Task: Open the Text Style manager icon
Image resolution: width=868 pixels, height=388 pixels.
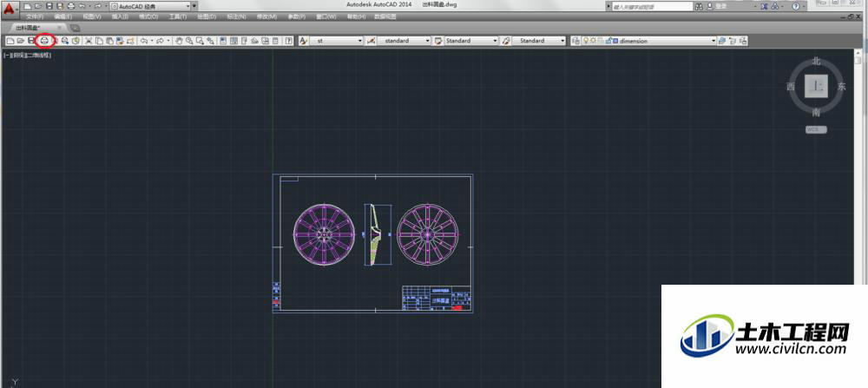Action: [x=303, y=41]
